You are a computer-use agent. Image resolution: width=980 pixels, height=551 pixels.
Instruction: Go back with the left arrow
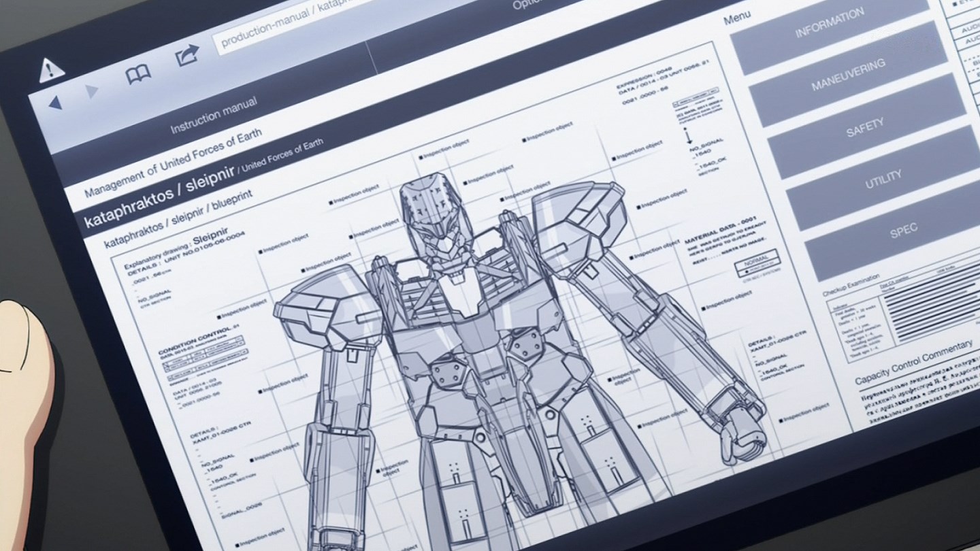pyautogui.click(x=56, y=103)
